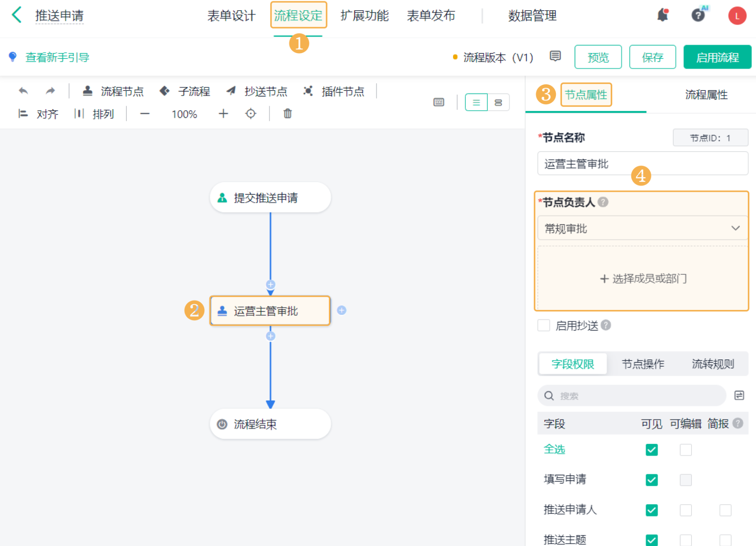756x546 pixels.
Task: Click the locate/center canvas target icon
Action: 251,114
